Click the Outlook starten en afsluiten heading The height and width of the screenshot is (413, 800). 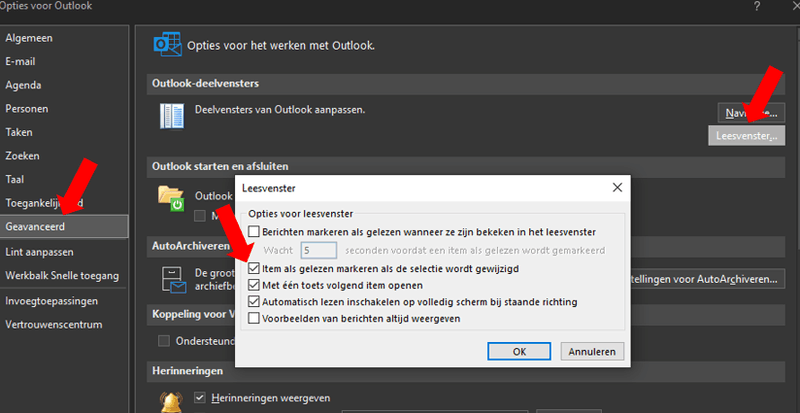pos(220,166)
